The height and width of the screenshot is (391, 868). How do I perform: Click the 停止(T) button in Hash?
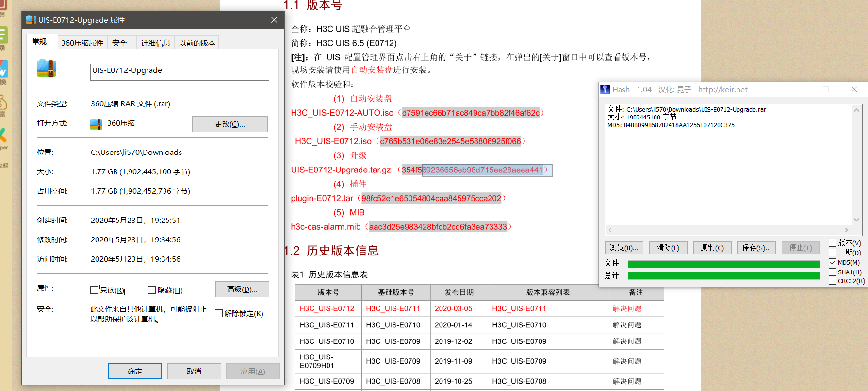coord(801,248)
